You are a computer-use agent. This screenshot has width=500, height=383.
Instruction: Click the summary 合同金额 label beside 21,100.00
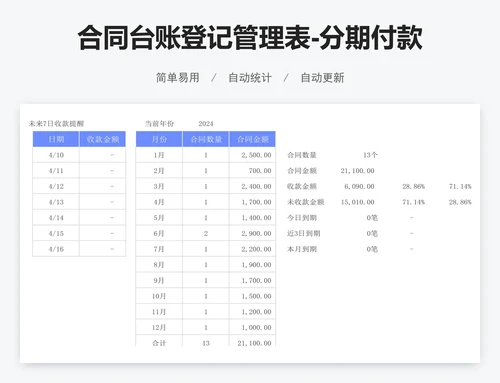(x=302, y=171)
